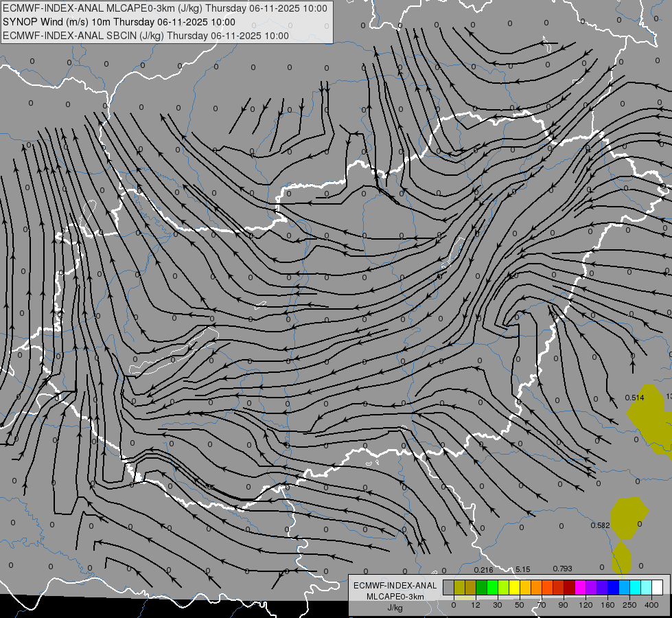Click the cyan legend swatch
The width and height of the screenshot is (672, 618).
click(x=635, y=587)
